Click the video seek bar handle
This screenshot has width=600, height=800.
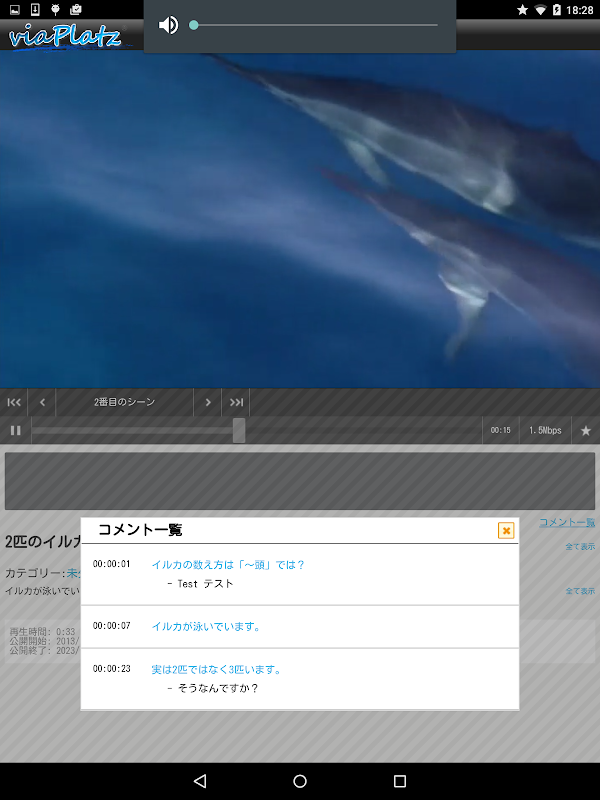coord(239,430)
